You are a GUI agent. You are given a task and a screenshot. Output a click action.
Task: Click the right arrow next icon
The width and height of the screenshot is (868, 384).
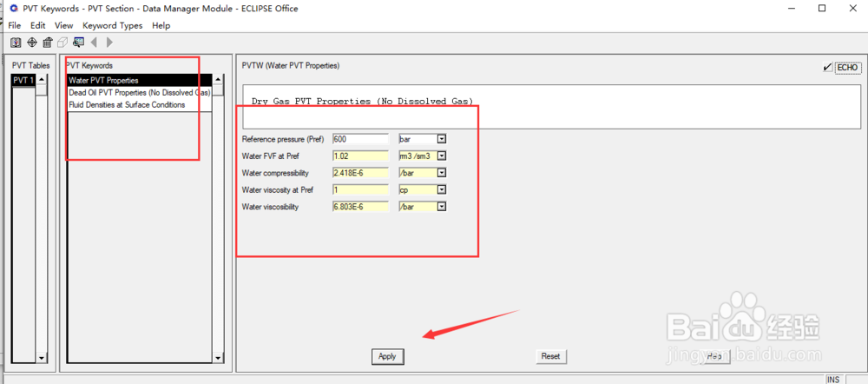[109, 42]
